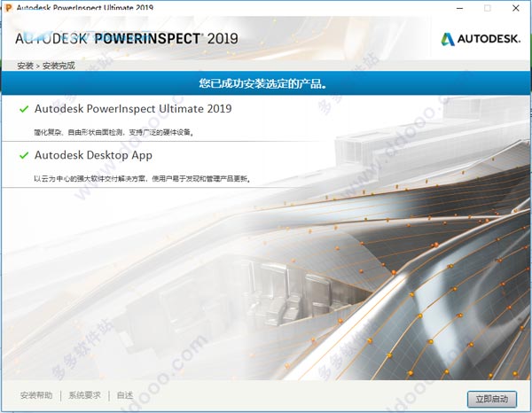Screen dimensions: 532x413
Task: Minimize the installer window
Action: tap(459, 8)
